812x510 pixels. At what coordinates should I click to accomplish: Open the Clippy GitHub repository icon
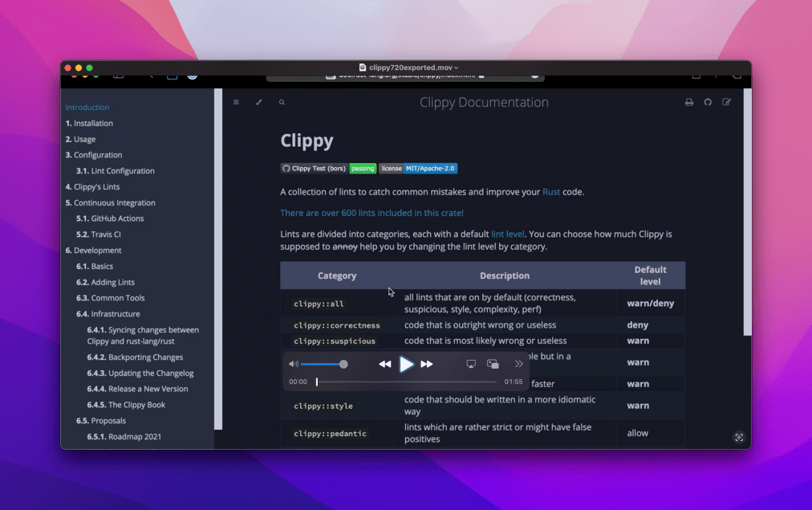click(x=708, y=102)
